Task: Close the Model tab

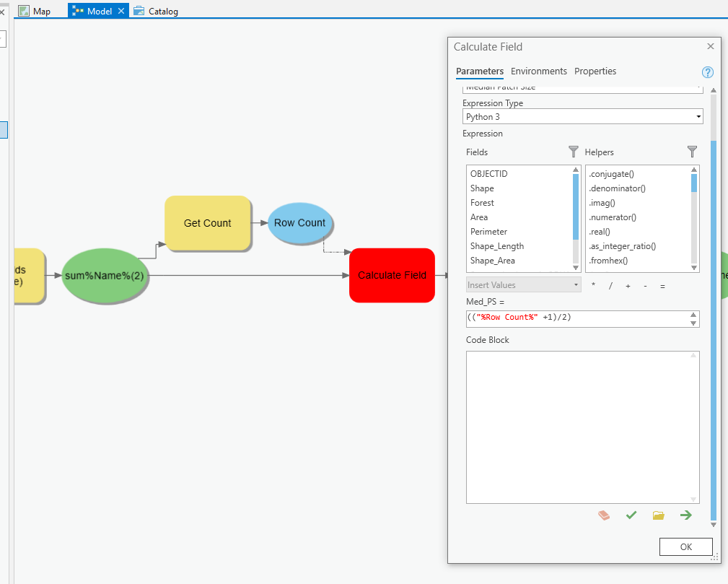Action: (x=121, y=11)
